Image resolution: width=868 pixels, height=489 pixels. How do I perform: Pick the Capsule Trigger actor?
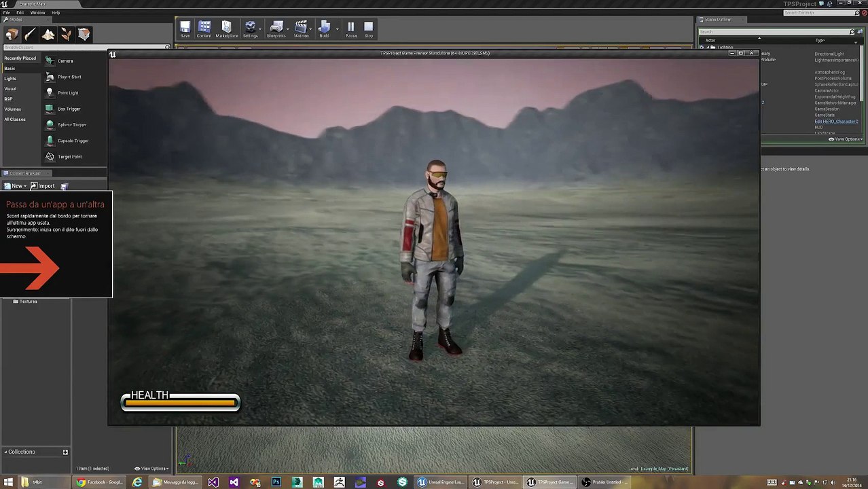(x=73, y=141)
